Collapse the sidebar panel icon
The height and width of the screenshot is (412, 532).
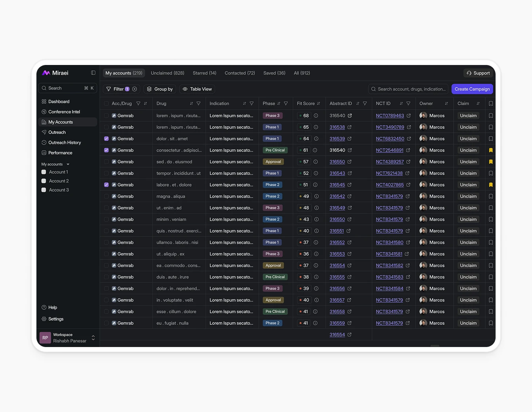pos(93,73)
